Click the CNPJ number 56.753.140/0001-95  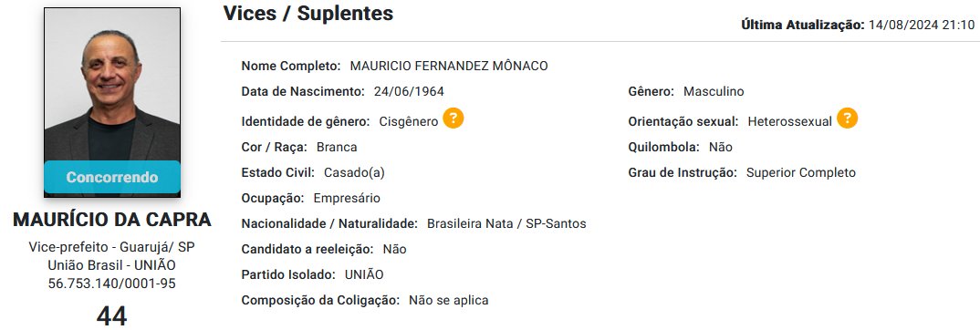point(112,284)
